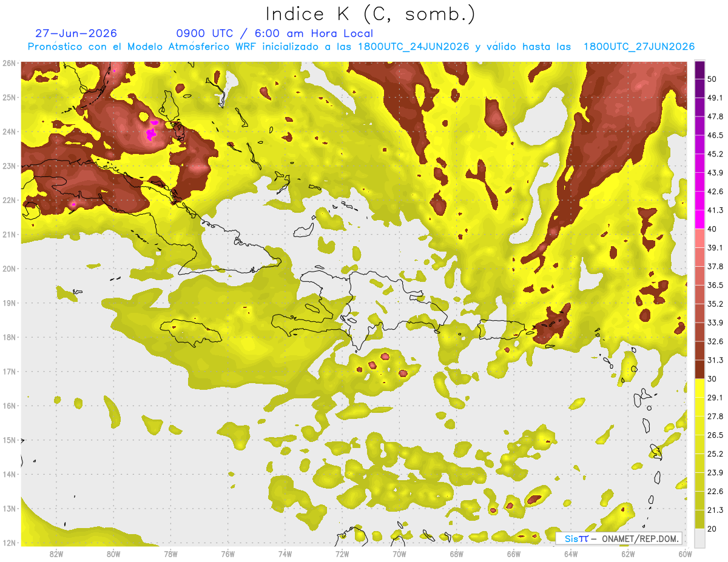Viewport: 728px width, 562px height.
Task: Click the '47.8' colorbar label
Action: (x=715, y=116)
